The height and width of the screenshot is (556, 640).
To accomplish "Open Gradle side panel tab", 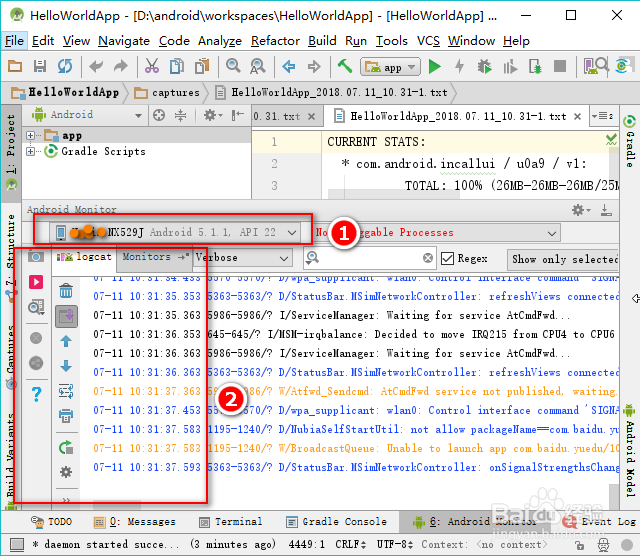I will [x=629, y=142].
